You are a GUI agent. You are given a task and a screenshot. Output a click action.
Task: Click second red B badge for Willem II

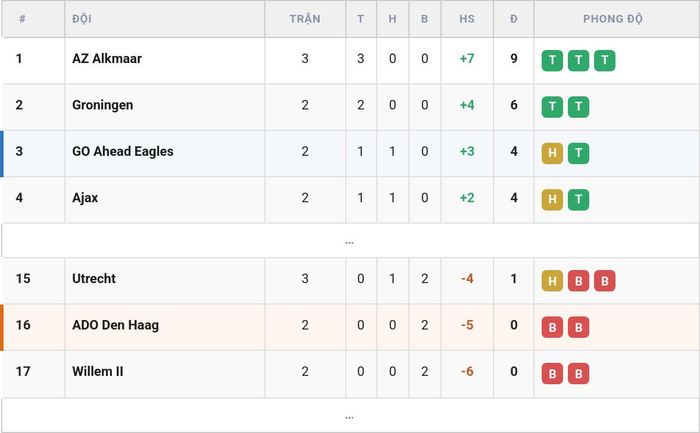[579, 374]
